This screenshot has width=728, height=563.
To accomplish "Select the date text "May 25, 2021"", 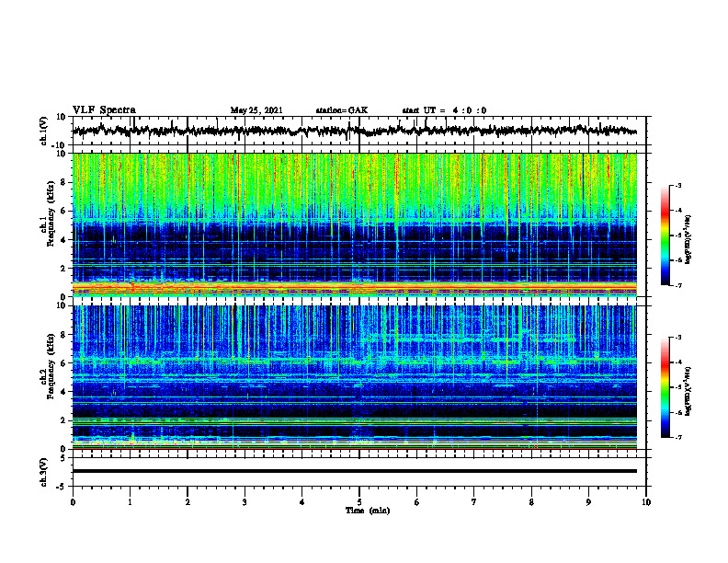I will click(x=256, y=110).
